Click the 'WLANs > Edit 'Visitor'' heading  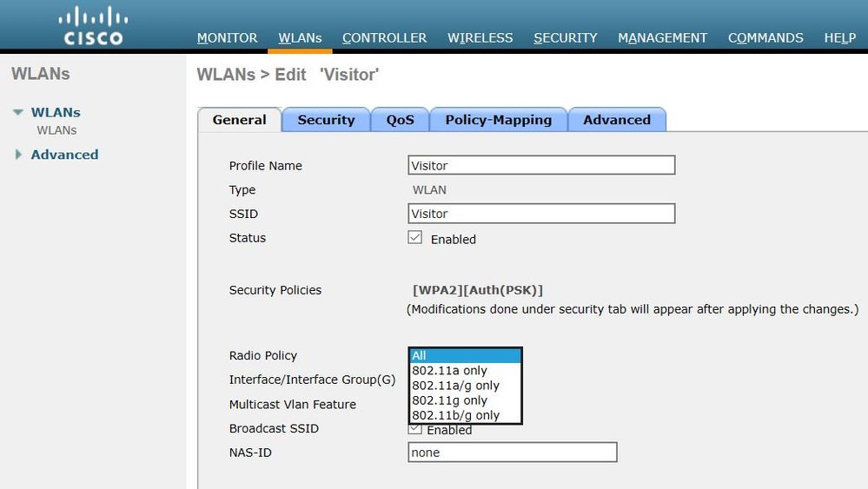tap(288, 74)
